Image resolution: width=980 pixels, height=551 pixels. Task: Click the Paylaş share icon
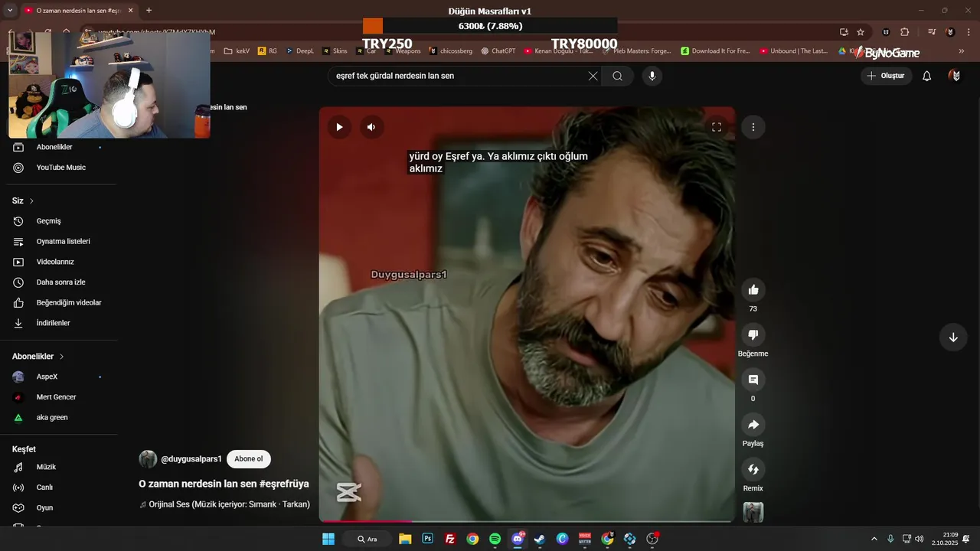pyautogui.click(x=753, y=425)
